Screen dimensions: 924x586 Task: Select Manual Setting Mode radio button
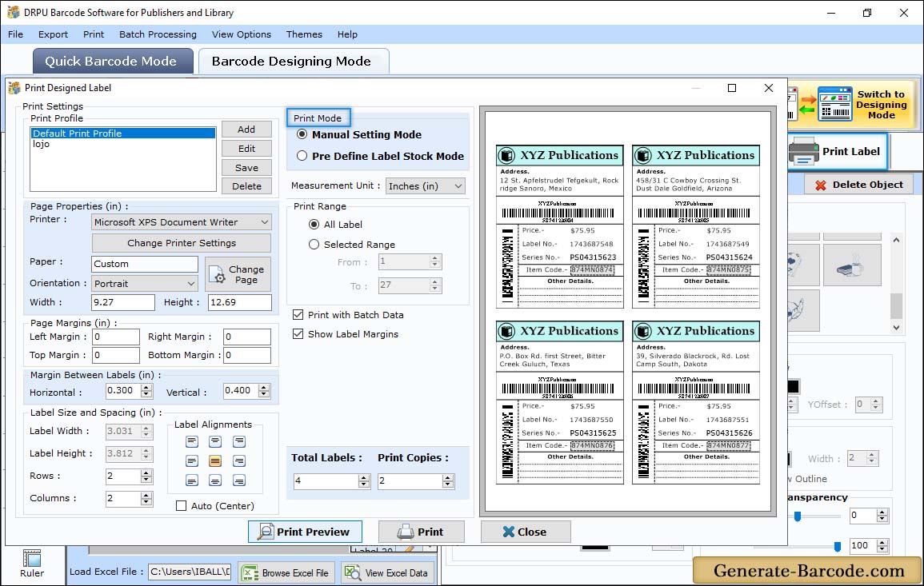[302, 134]
